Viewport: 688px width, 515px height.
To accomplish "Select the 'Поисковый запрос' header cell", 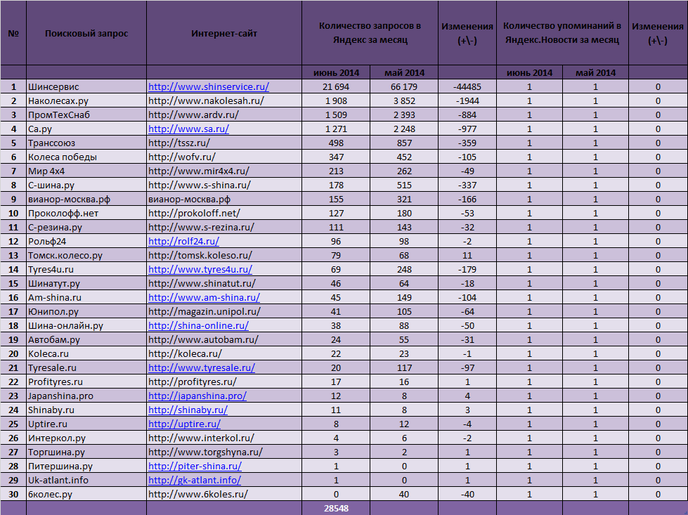I will tap(86, 33).
